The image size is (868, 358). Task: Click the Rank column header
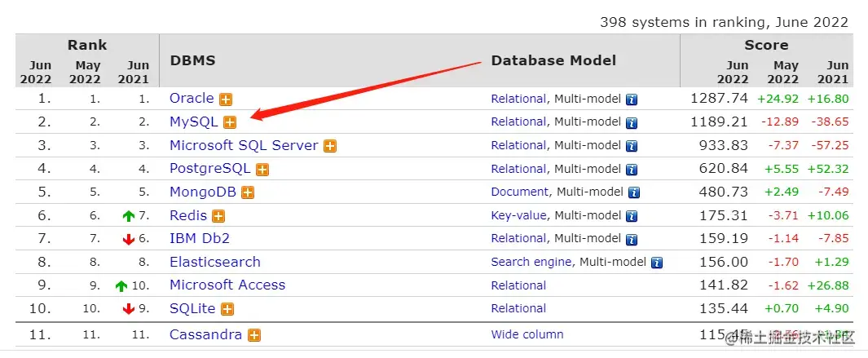pos(87,45)
